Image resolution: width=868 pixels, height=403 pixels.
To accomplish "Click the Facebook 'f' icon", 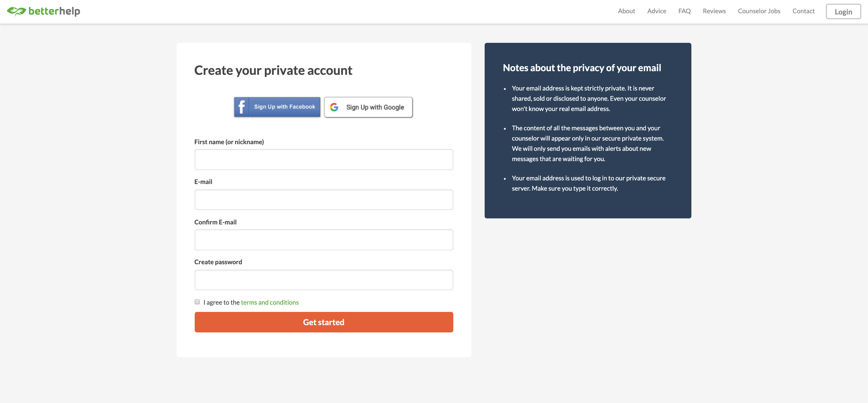I will [242, 107].
